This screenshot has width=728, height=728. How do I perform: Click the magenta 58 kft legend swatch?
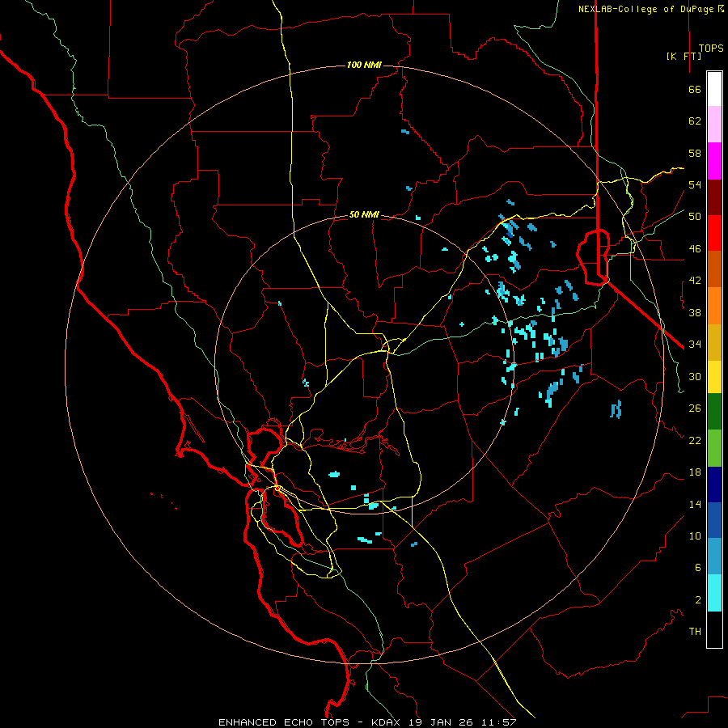pyautogui.click(x=714, y=161)
